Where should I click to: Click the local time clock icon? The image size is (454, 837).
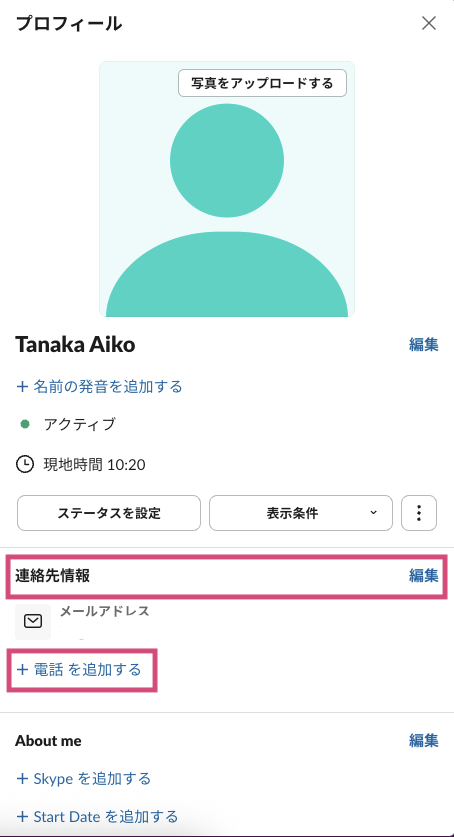[x=25, y=464]
